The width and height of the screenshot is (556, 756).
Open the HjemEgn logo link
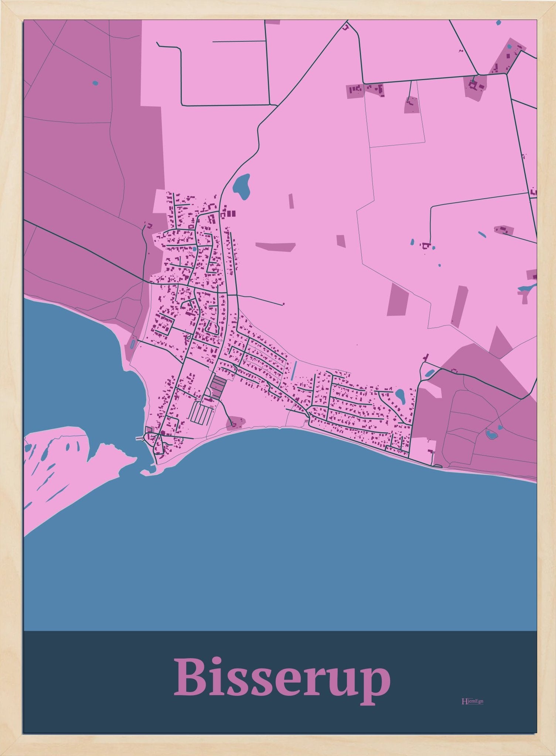coord(472,701)
